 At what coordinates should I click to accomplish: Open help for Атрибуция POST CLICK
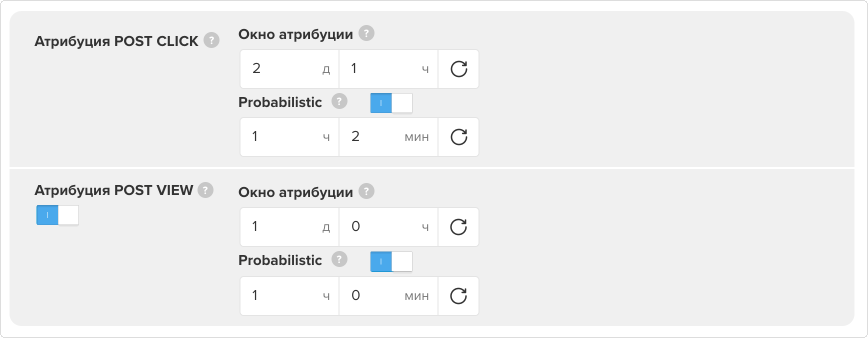click(211, 40)
